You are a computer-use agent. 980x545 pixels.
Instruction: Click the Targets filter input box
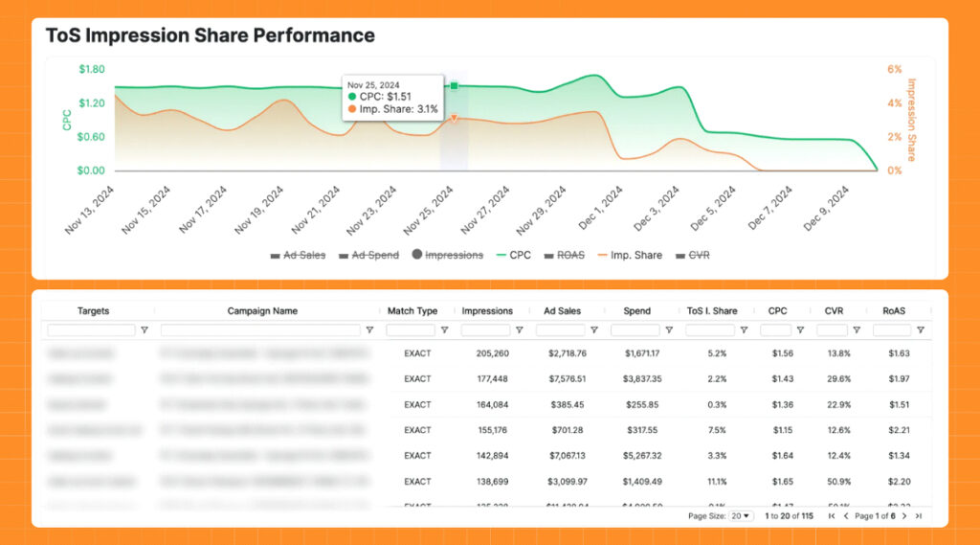point(91,329)
